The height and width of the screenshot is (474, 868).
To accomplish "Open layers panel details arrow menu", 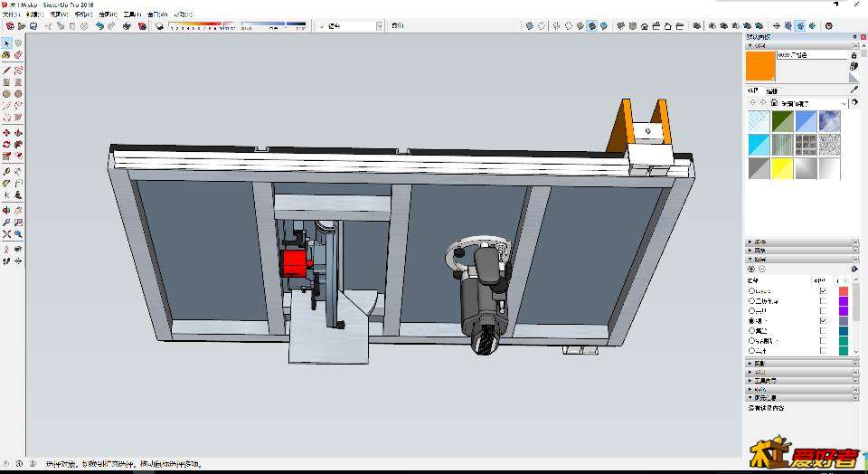I will coord(855,270).
